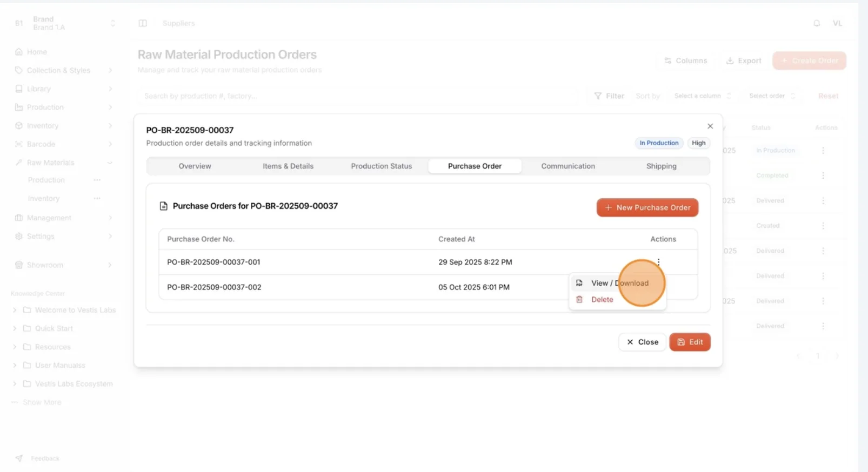Collapse the Raw Materials section chevron
Viewport: 868px width, 472px height.
point(110,163)
